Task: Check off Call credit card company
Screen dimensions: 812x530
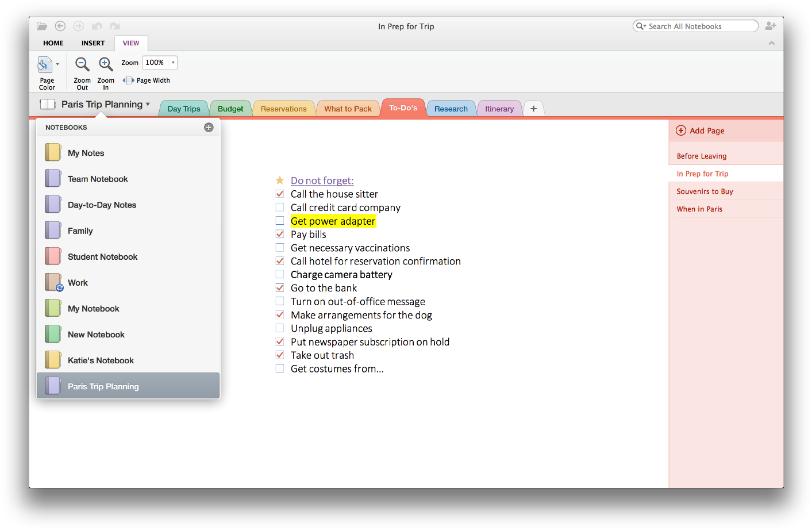Action: tap(280, 208)
